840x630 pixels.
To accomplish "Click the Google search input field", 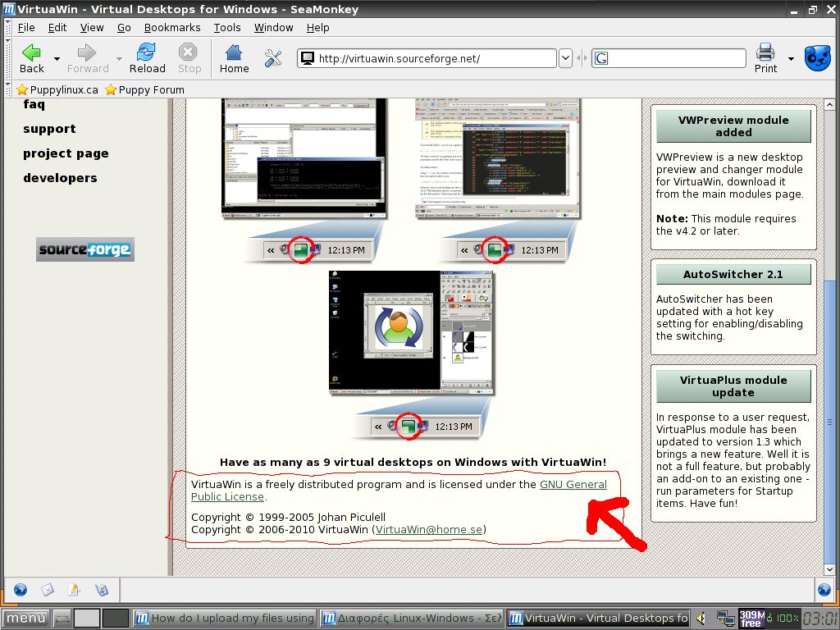I will tap(669, 58).
